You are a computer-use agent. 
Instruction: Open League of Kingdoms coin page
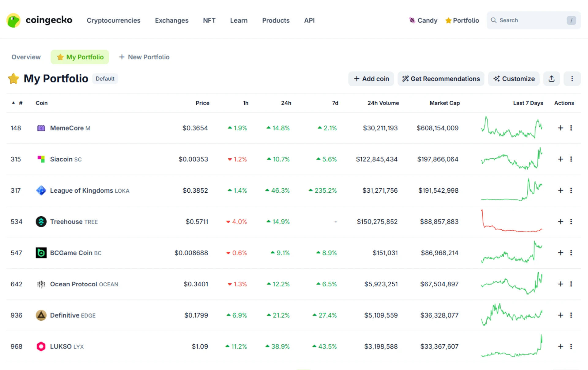(x=81, y=190)
